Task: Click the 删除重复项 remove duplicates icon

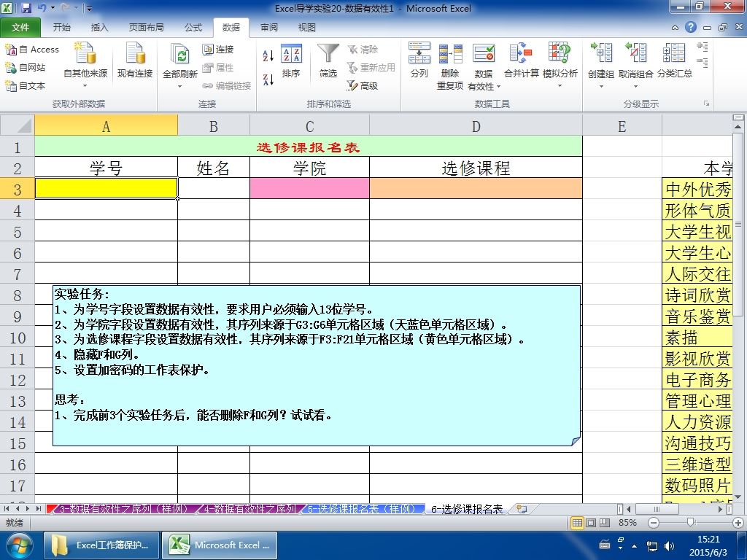Action: click(x=450, y=53)
